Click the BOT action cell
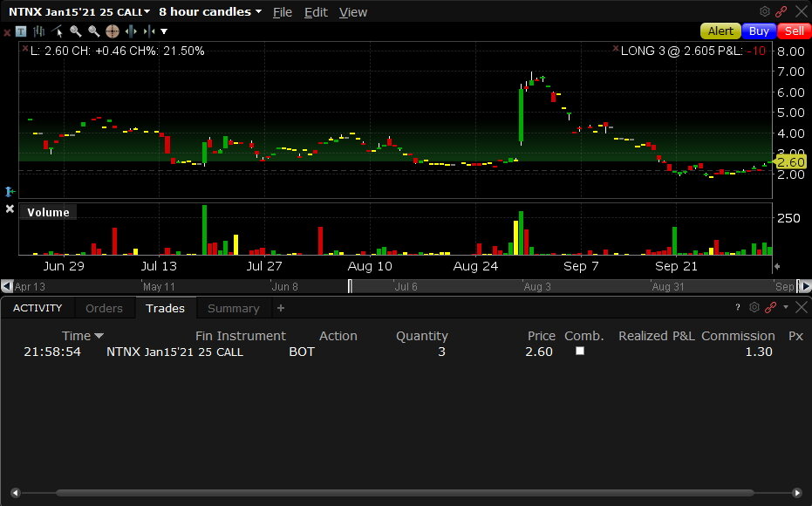This screenshot has width=812, height=506. pos(302,352)
